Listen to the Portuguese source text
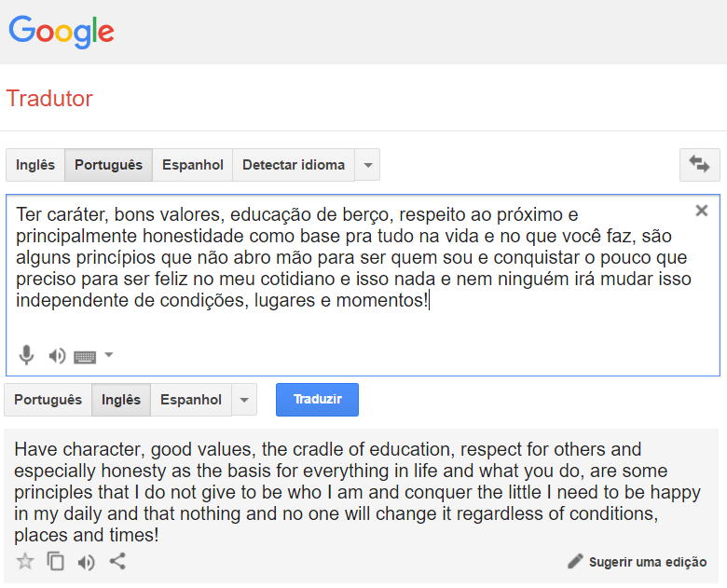 point(57,355)
